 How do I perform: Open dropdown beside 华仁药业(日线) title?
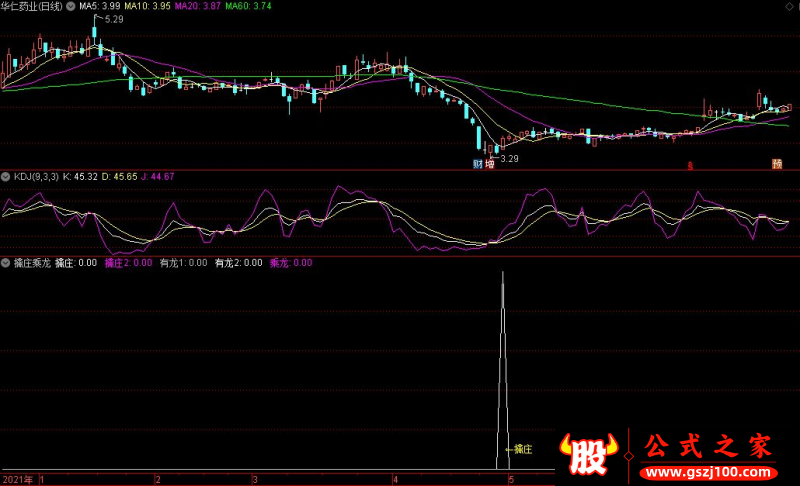(x=70, y=6)
